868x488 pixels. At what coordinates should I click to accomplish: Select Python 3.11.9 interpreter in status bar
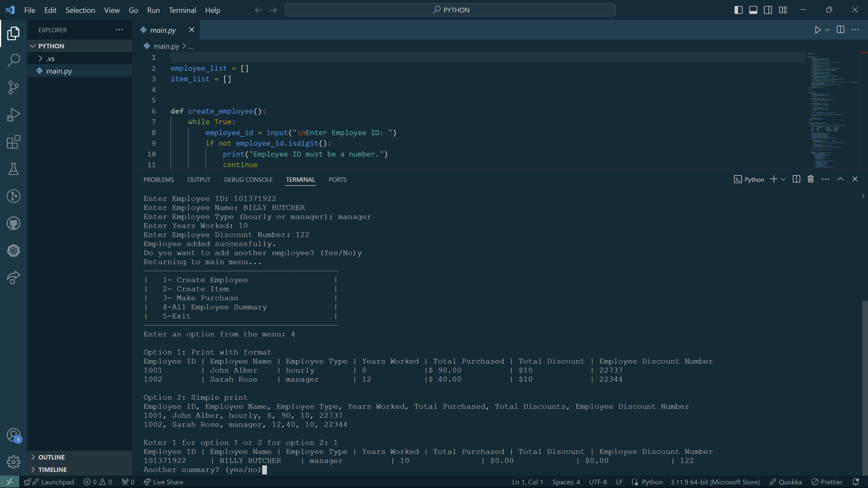(x=715, y=482)
